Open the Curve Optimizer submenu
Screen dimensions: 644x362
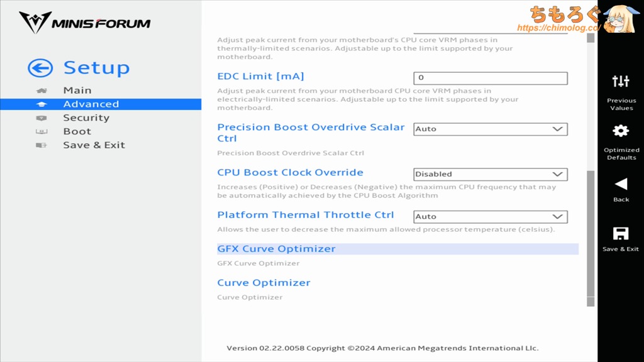(x=264, y=283)
